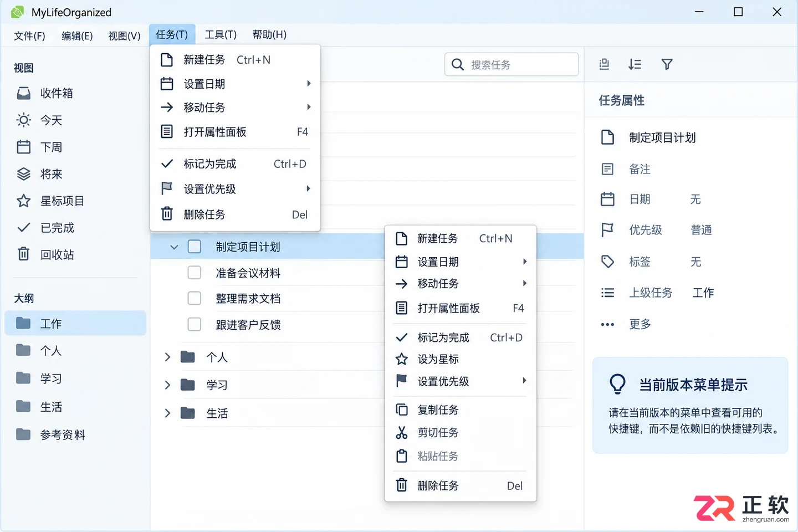Edit the 标签 property value
This screenshot has width=798, height=532.
pyautogui.click(x=695, y=262)
